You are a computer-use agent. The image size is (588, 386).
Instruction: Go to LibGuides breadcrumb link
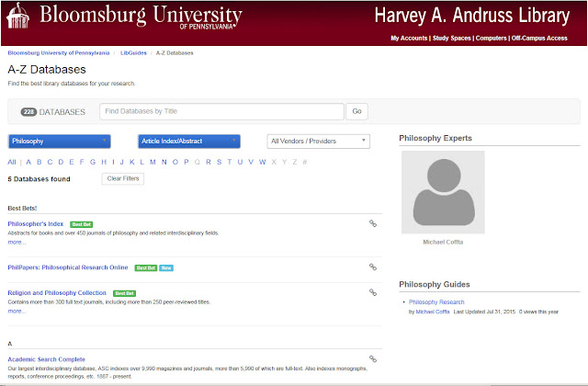133,53
